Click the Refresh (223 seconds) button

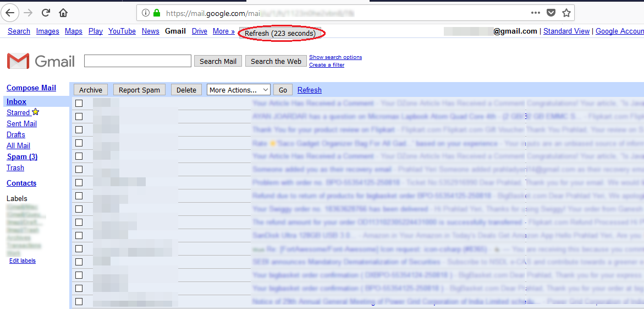[x=280, y=34]
